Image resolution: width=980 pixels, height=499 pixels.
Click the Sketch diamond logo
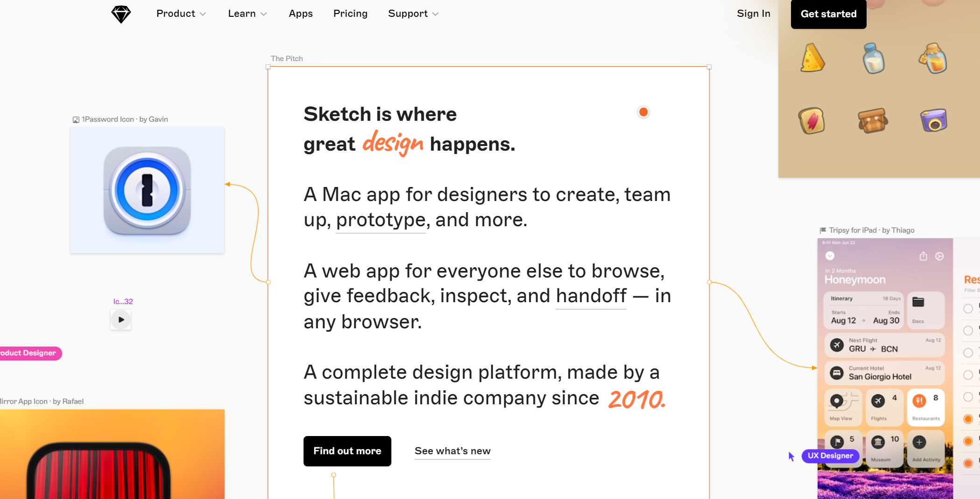(121, 14)
